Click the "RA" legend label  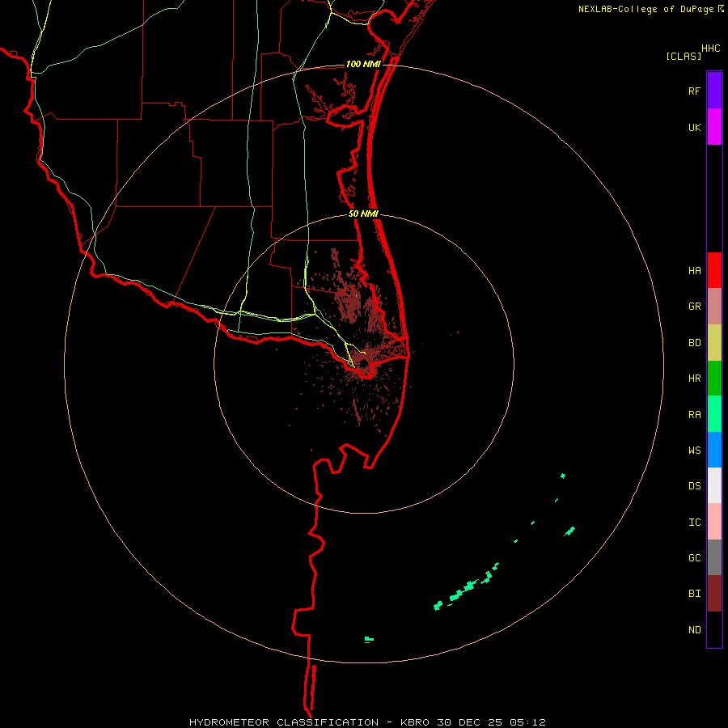(695, 415)
